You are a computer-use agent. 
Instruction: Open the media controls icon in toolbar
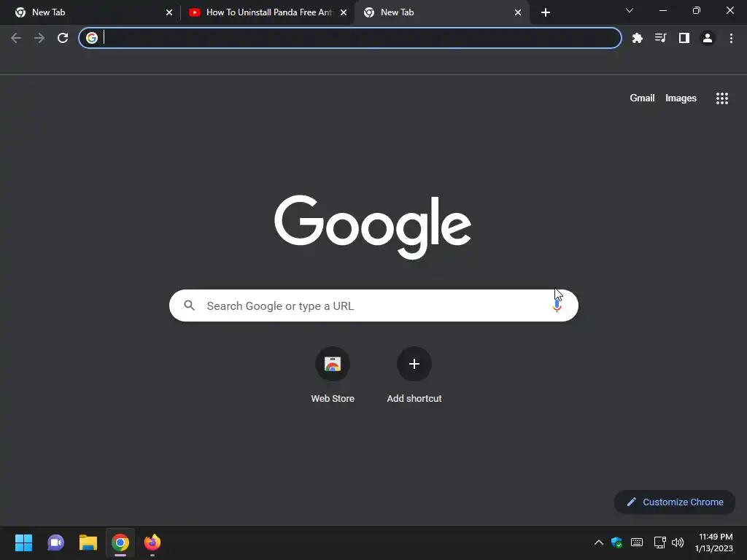(x=661, y=38)
